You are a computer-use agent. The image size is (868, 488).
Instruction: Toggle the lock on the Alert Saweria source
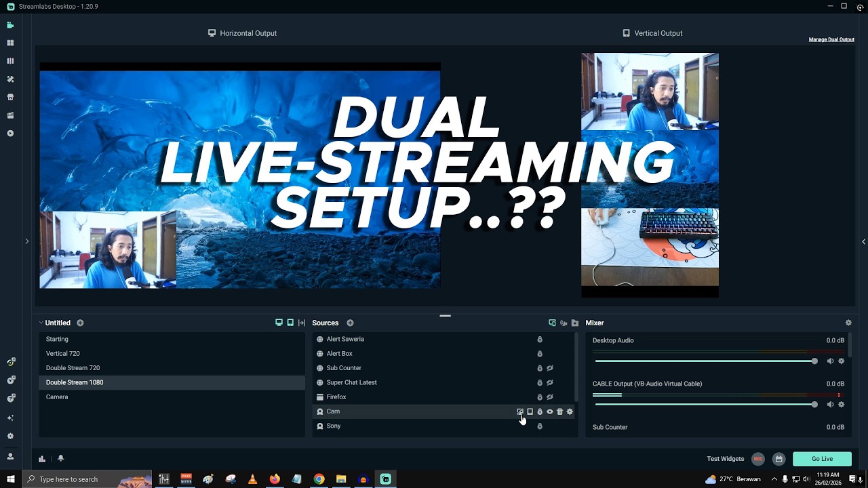point(540,339)
